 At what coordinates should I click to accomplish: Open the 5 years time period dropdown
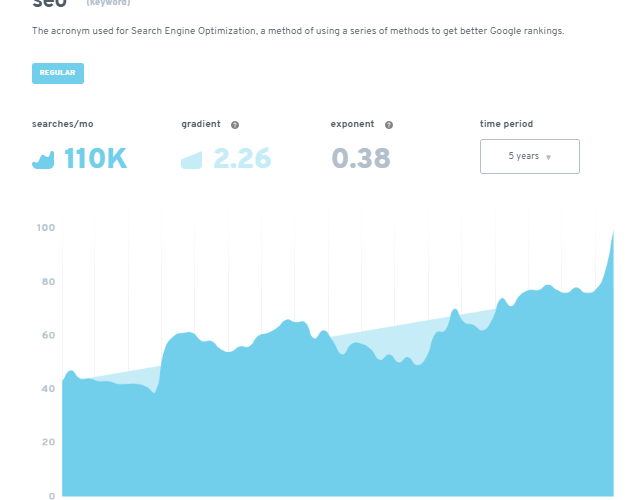pos(529,157)
